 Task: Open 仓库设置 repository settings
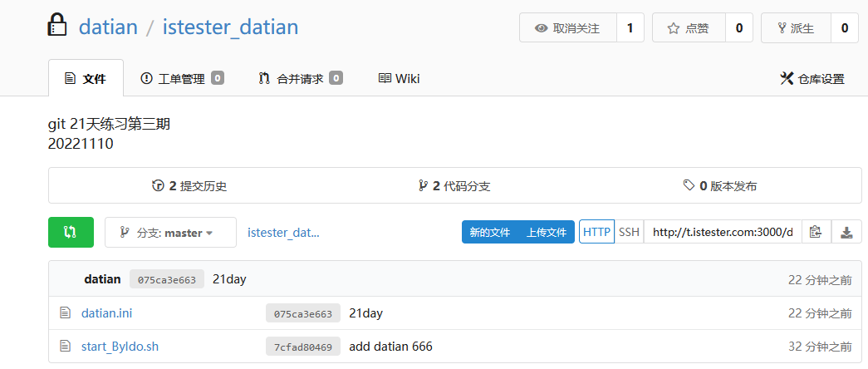pos(812,79)
